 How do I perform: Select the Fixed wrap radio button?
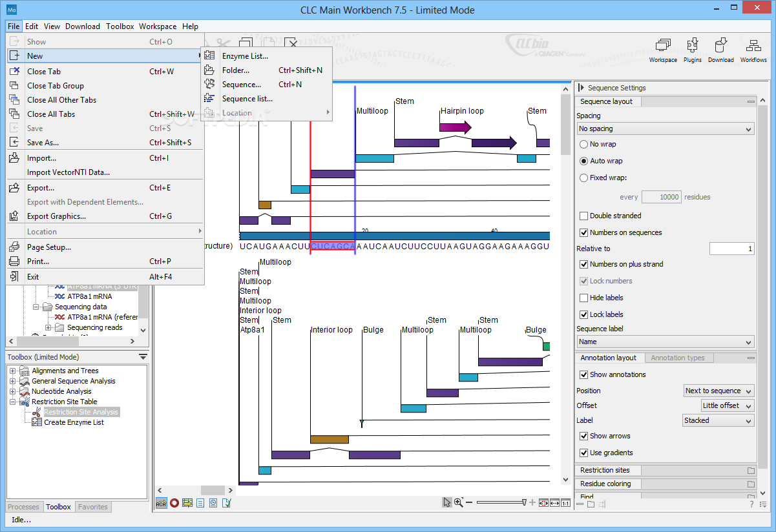coord(584,178)
